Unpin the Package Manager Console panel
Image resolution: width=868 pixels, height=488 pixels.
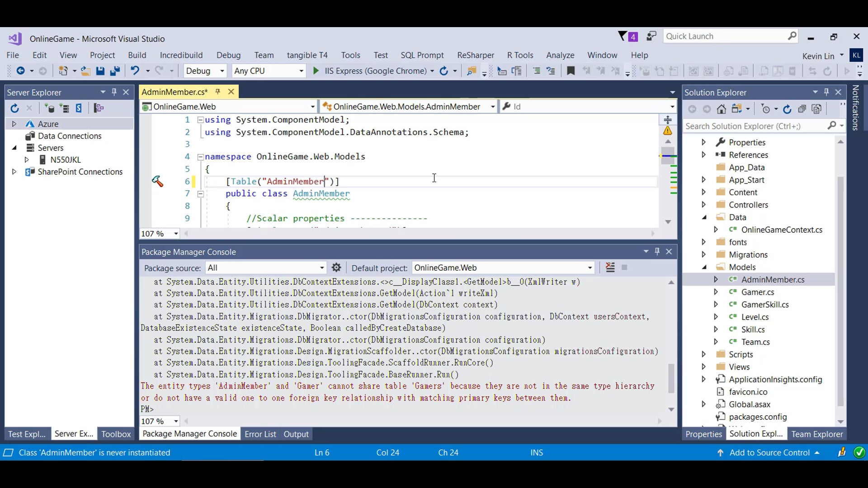658,252
